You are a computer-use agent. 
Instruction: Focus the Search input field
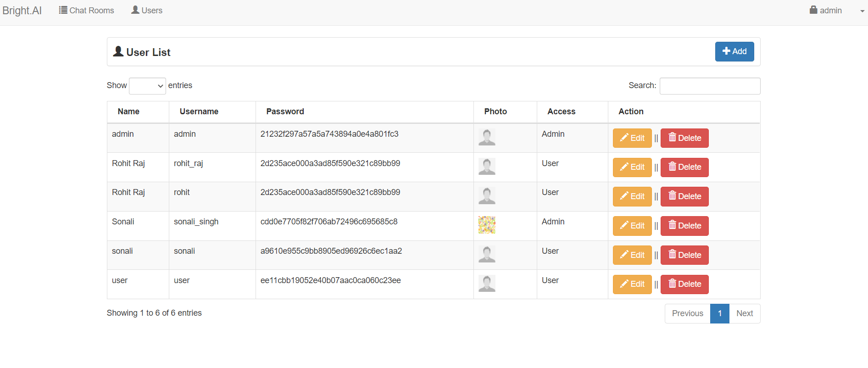[x=710, y=86]
